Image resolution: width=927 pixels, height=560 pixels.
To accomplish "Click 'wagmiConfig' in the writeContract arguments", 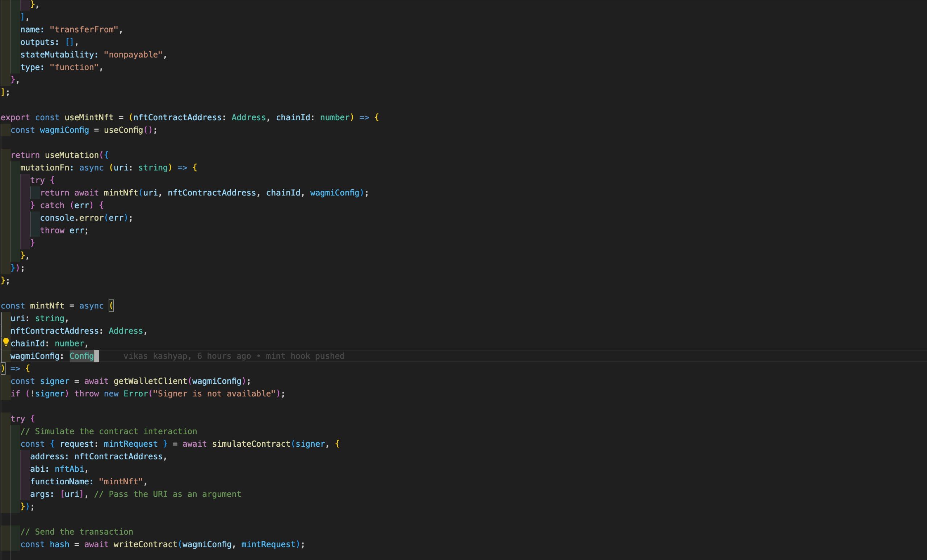I will [207, 544].
